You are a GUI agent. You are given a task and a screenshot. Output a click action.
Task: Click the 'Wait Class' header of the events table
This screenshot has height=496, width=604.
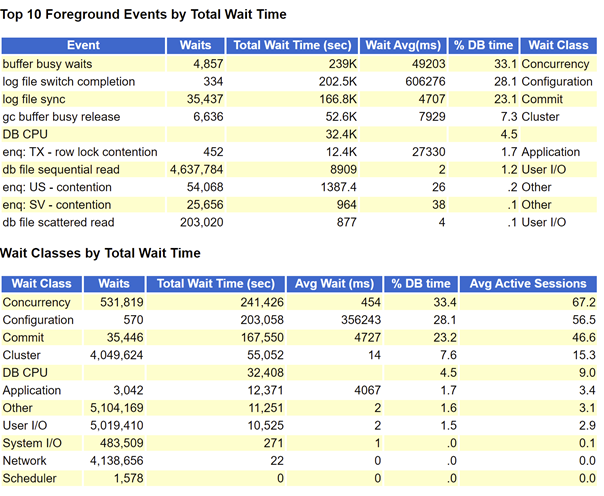(558, 45)
